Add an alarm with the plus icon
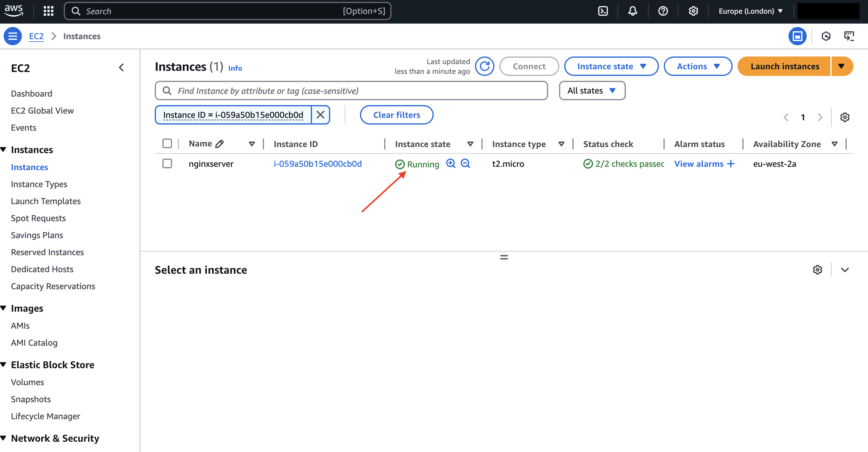868x452 pixels. pyautogui.click(x=731, y=164)
